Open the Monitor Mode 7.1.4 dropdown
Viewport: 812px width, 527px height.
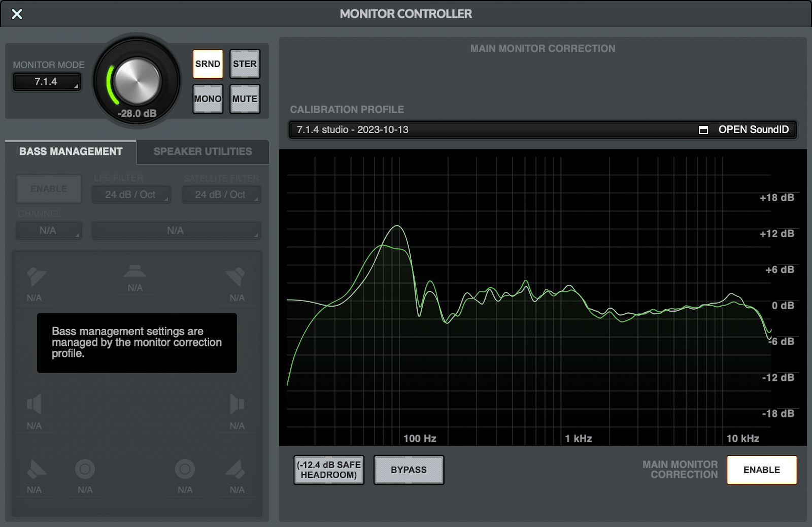pos(47,82)
